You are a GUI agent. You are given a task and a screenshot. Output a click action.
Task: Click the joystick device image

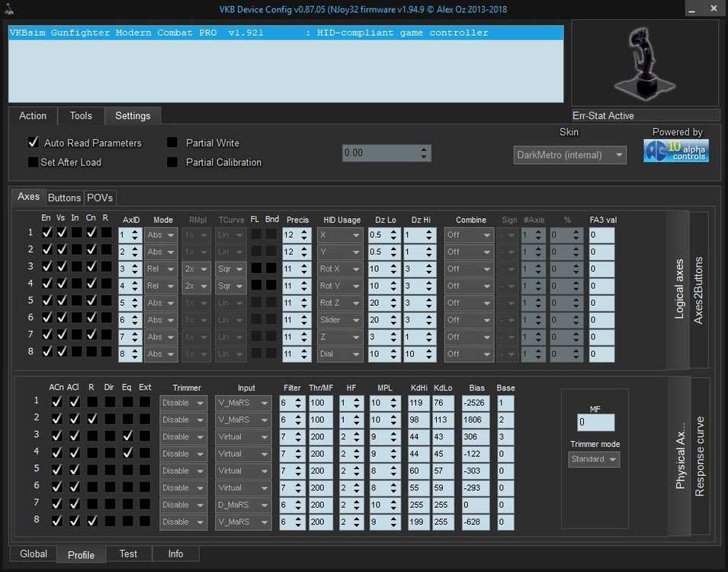[645, 63]
